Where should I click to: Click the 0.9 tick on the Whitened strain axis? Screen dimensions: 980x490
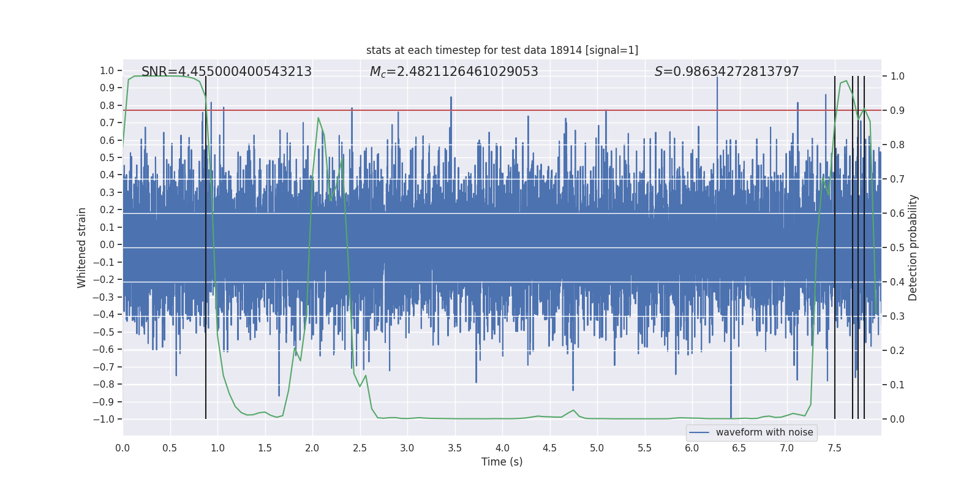point(107,88)
